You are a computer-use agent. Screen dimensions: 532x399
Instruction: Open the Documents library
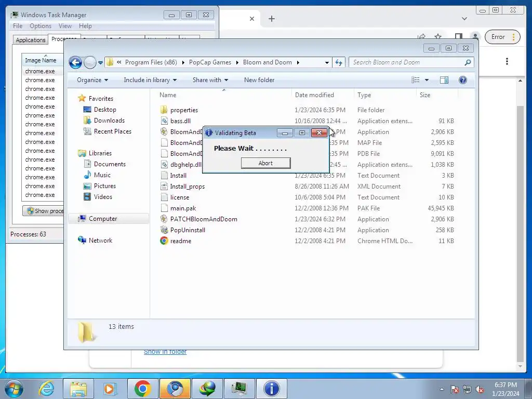110,164
